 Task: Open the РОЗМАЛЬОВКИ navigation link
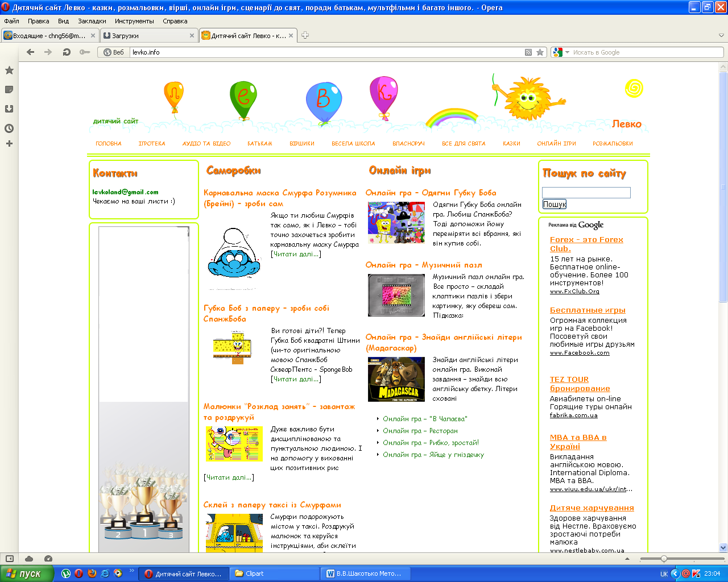(613, 144)
